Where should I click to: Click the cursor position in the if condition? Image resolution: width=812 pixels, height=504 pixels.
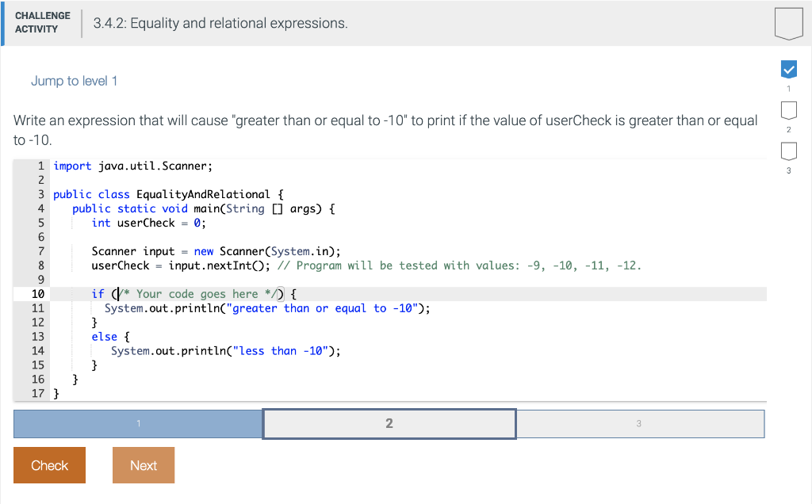117,293
